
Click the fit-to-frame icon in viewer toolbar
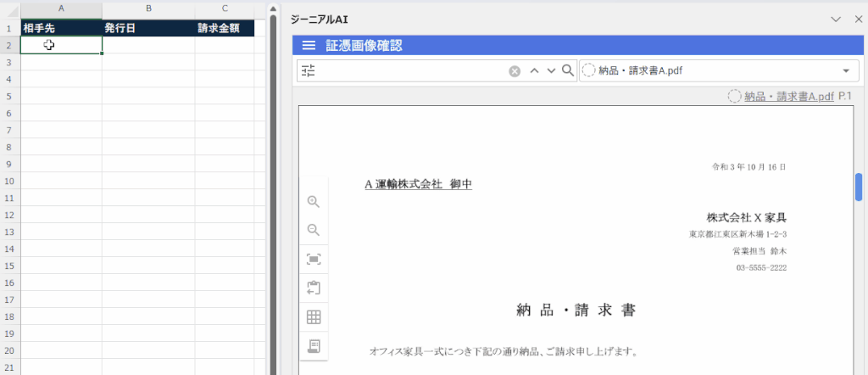click(314, 260)
